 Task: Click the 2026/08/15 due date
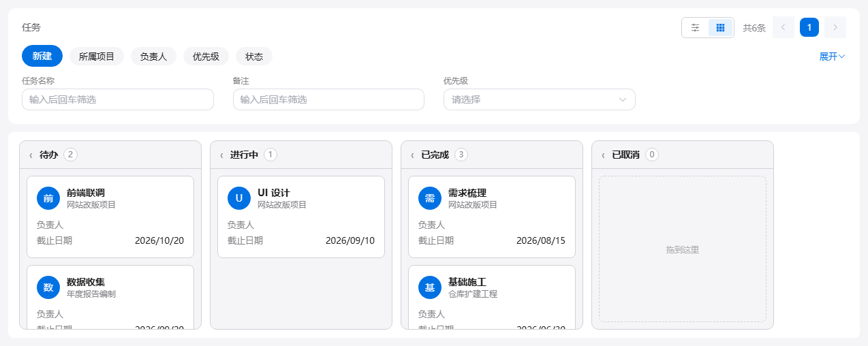(541, 240)
